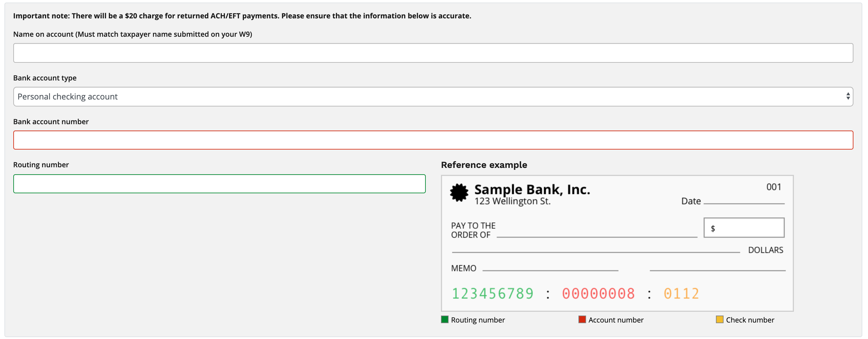Click the Account number legend label
This screenshot has height=339, width=868.
[x=616, y=320]
